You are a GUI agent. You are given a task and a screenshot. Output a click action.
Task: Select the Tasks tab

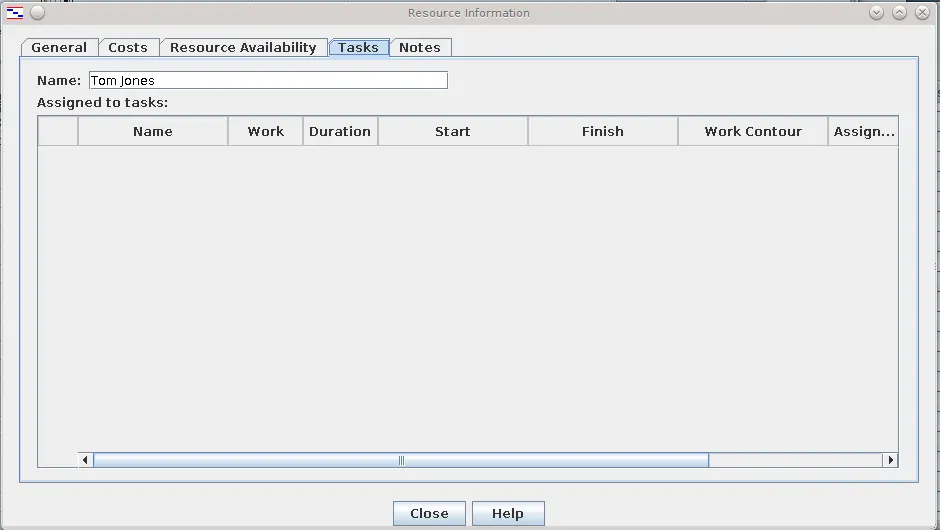358,47
